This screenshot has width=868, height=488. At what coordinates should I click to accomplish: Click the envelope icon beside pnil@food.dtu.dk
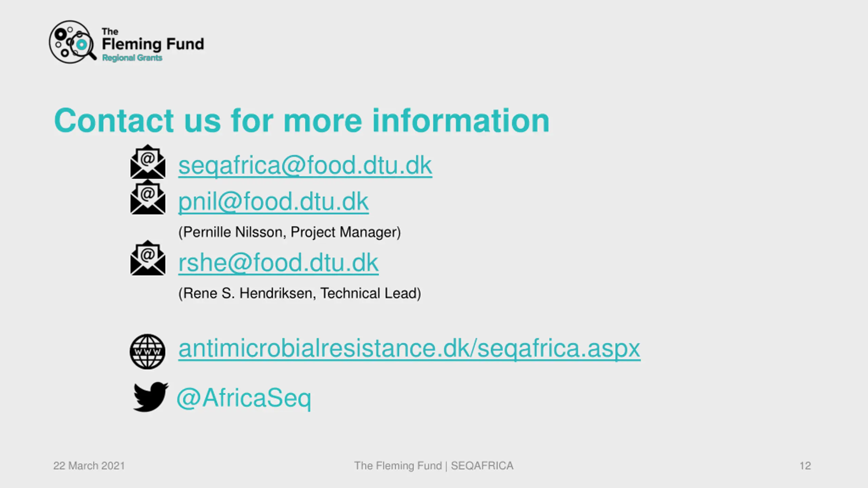coord(148,197)
